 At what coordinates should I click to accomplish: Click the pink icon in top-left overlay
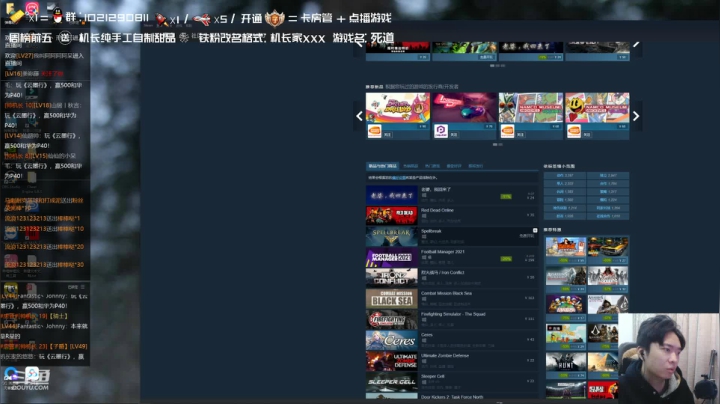coord(32,8)
